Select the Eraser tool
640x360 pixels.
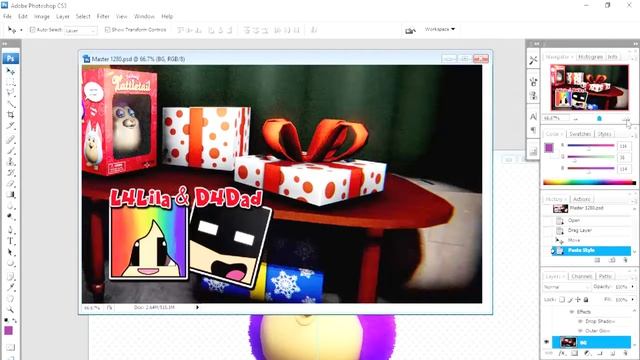click(10, 184)
